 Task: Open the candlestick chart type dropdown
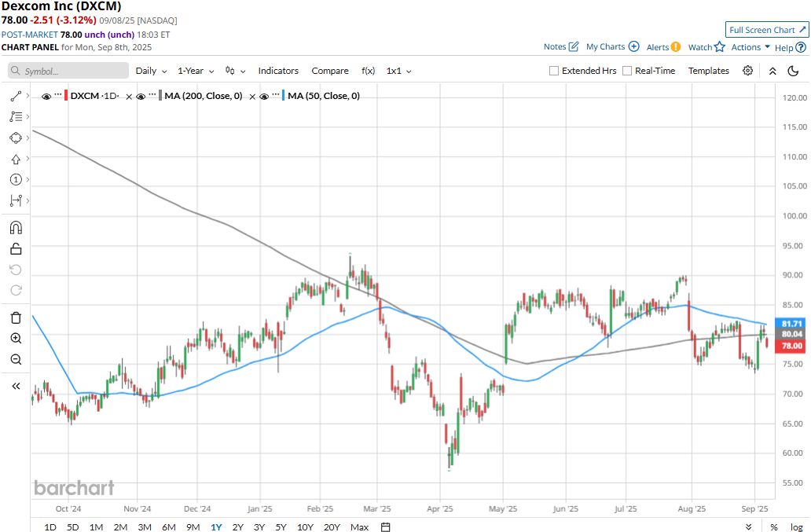tap(235, 71)
